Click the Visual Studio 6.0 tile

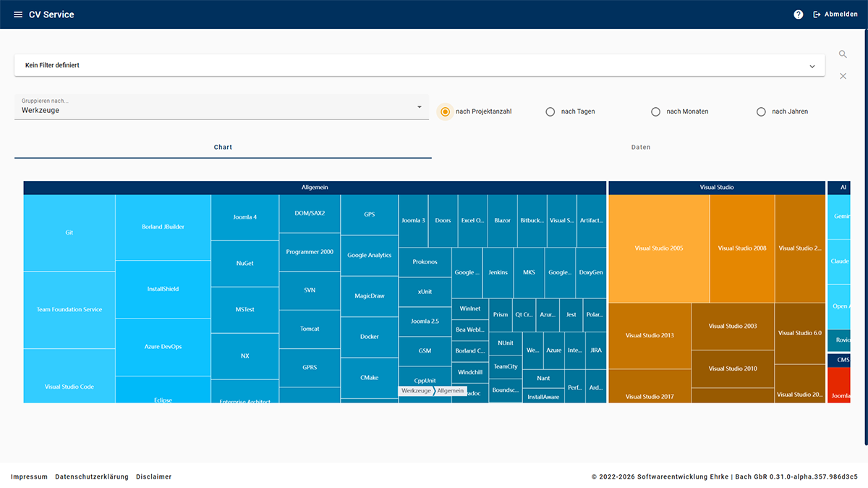(x=799, y=333)
